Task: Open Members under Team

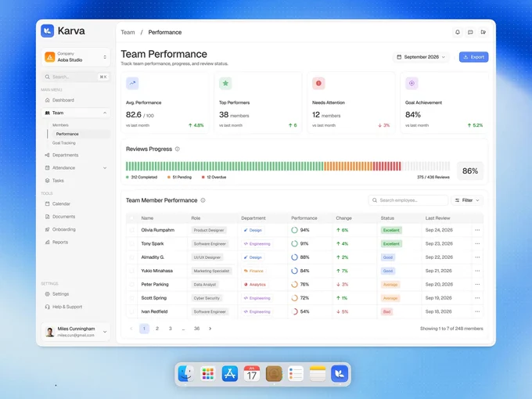Action: click(60, 125)
